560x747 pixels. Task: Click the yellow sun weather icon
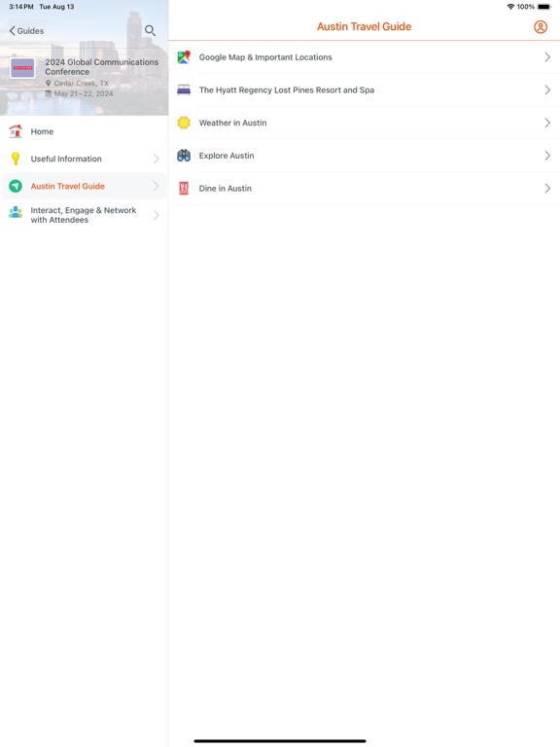pyautogui.click(x=184, y=123)
